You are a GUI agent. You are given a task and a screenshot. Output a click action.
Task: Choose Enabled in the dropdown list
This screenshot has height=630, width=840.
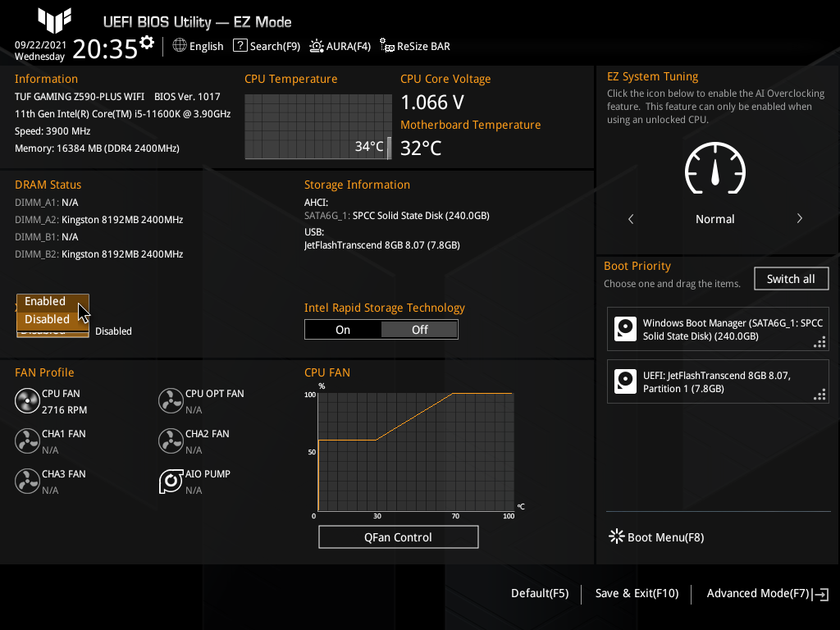(52, 301)
